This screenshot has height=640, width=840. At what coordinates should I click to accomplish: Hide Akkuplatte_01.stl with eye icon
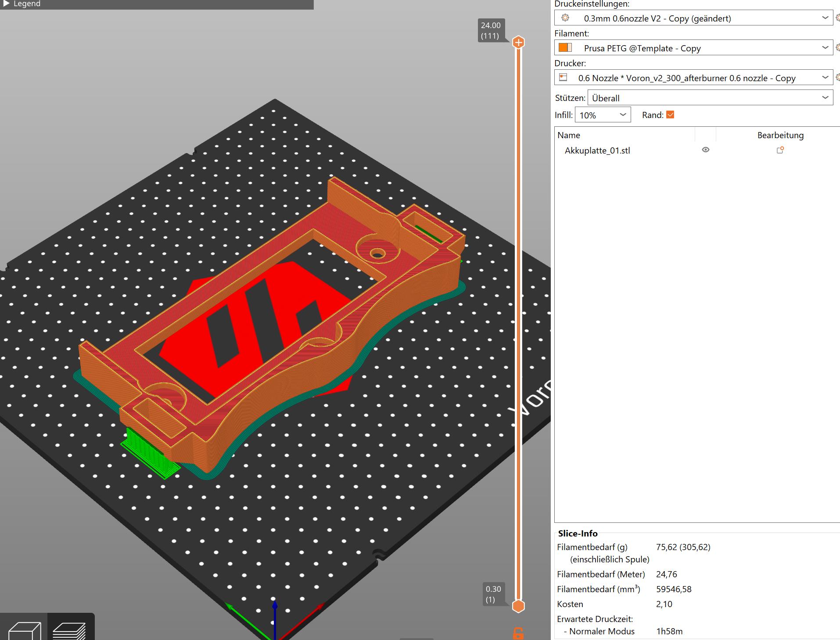(706, 150)
